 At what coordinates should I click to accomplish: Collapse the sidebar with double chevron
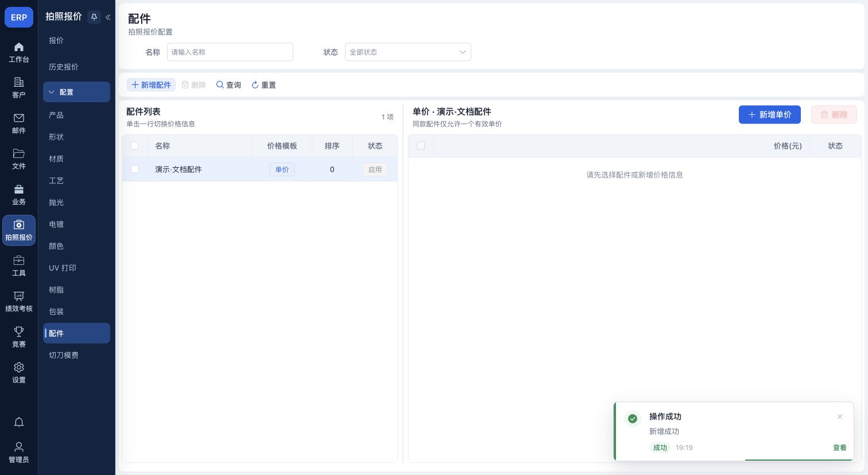click(x=108, y=17)
